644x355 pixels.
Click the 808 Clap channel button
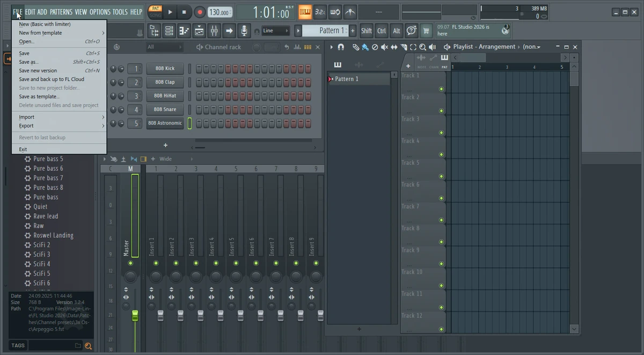click(165, 82)
